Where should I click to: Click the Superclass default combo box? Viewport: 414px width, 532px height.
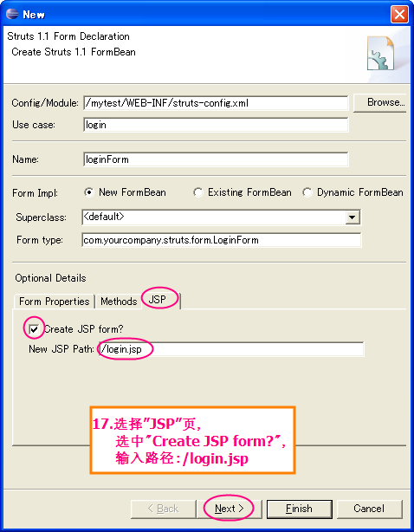[x=221, y=217]
